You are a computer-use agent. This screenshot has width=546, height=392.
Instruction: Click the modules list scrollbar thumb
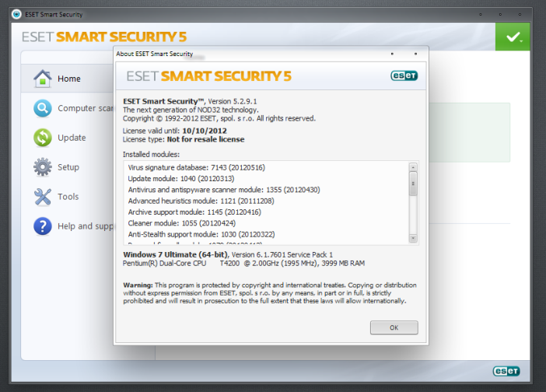point(413,184)
